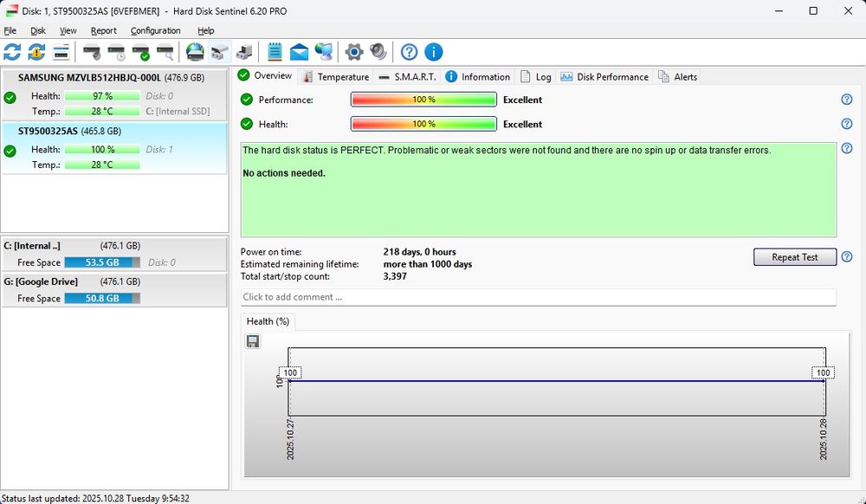Select the G: [Google Drive] partition
The height and width of the screenshot is (504, 866).
pyautogui.click(x=115, y=290)
